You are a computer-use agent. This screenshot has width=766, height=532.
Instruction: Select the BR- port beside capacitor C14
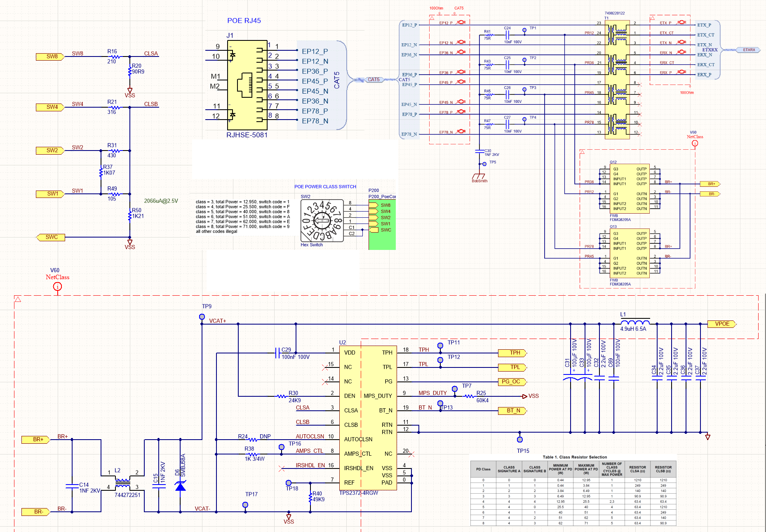click(x=36, y=512)
